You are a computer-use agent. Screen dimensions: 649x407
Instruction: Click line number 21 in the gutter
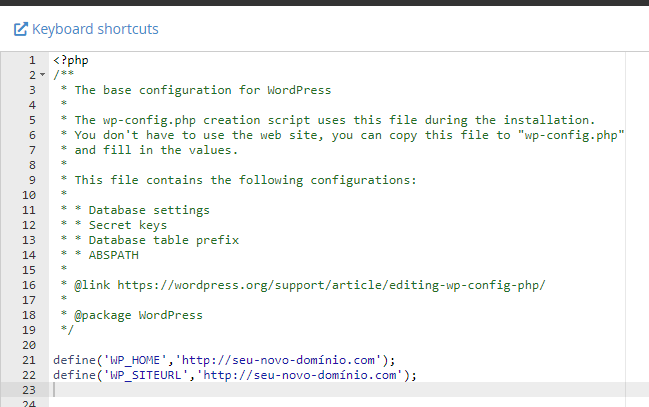click(29, 360)
